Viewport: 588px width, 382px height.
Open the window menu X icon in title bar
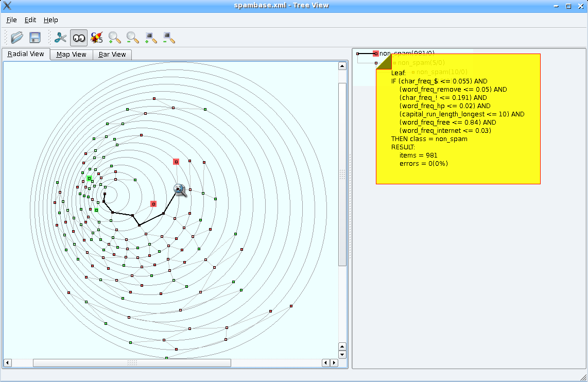coord(7,5)
